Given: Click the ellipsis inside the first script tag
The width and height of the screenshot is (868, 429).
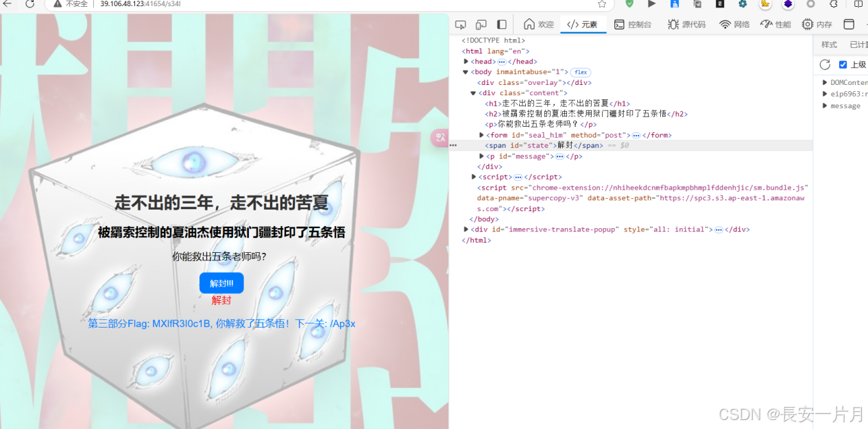Looking at the screenshot, I should 518,177.
